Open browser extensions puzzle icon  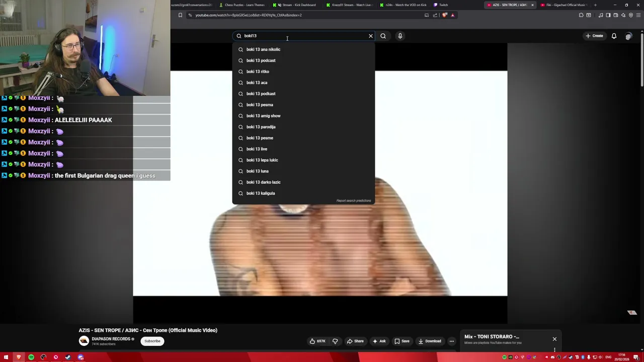[581, 15]
